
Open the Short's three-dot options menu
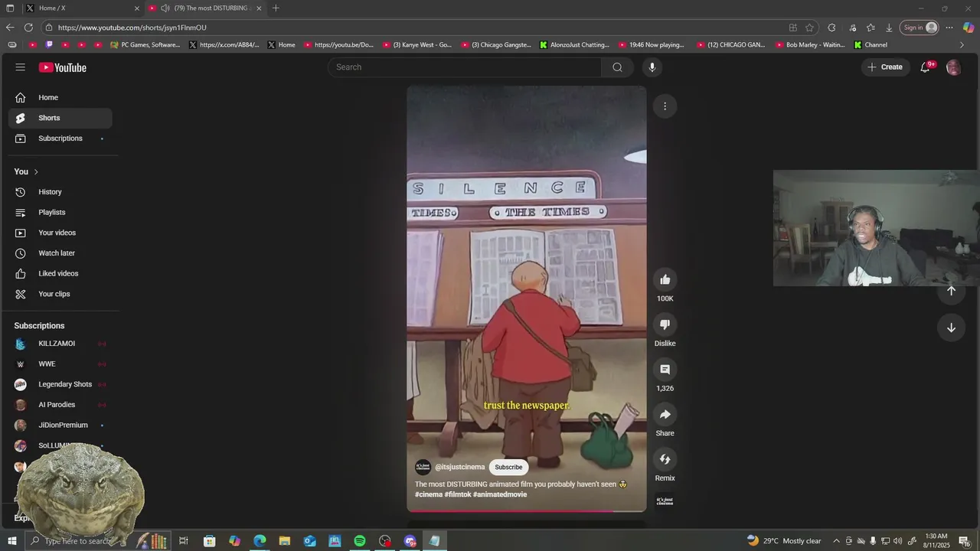(x=665, y=106)
